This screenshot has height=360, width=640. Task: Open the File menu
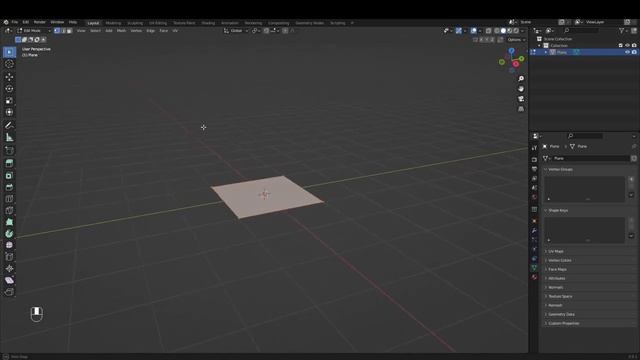(15, 22)
